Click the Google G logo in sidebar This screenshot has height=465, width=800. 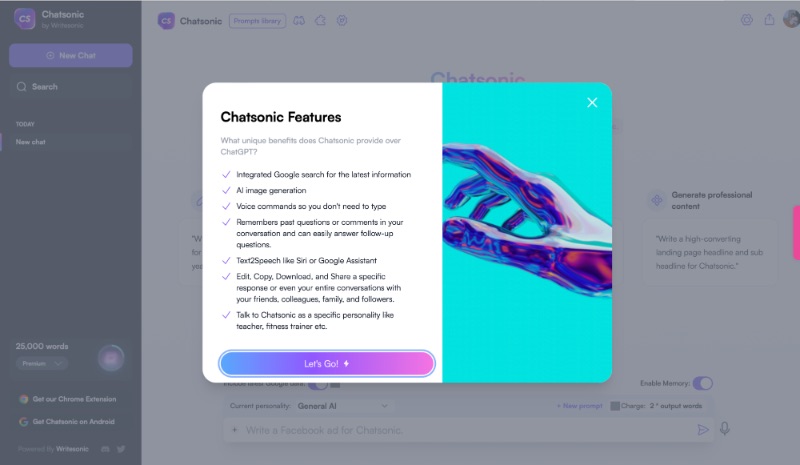[x=23, y=422]
